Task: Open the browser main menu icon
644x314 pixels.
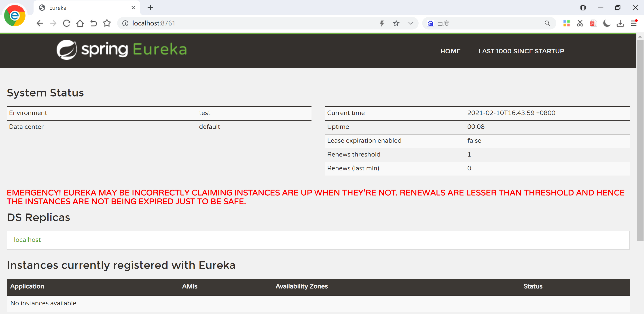Action: [634, 23]
